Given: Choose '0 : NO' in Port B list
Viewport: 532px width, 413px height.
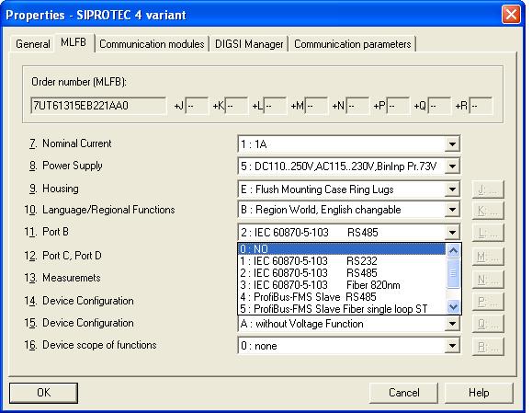Looking at the screenshot, I should click(342, 249).
